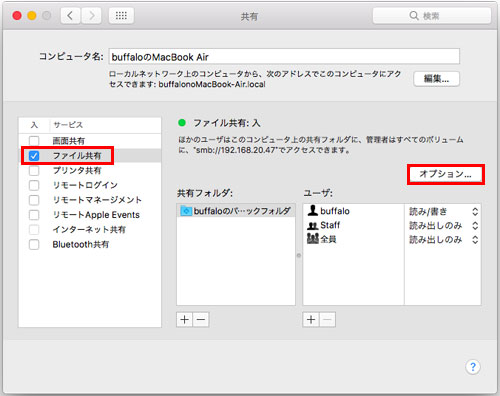Enable リモートマネージメント checkbox
The height and width of the screenshot is (396, 500).
pyautogui.click(x=34, y=200)
